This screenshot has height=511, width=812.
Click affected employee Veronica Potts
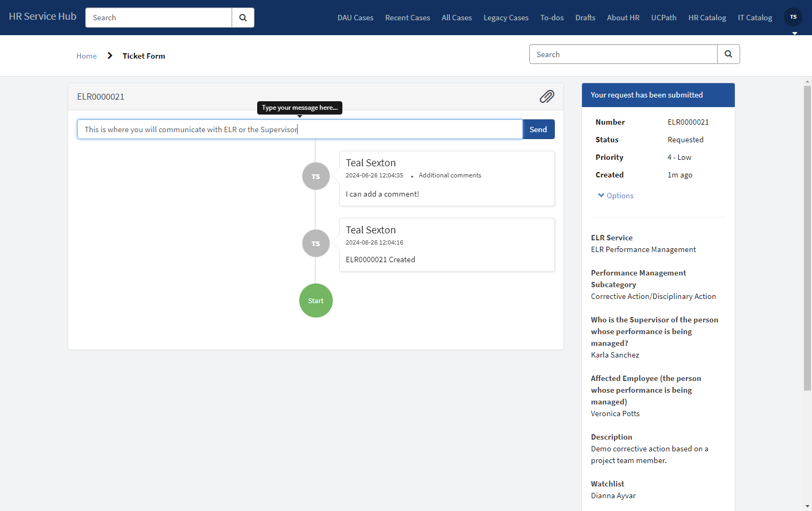pyautogui.click(x=615, y=413)
